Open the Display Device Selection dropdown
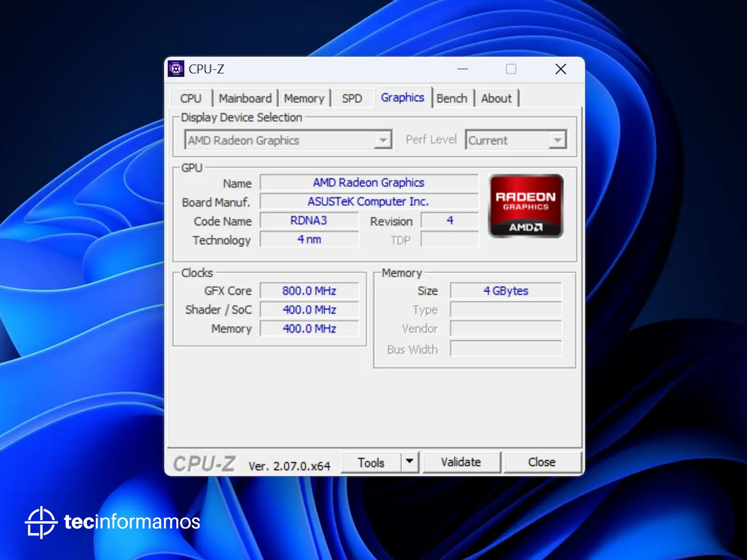747x560 pixels. [x=382, y=140]
